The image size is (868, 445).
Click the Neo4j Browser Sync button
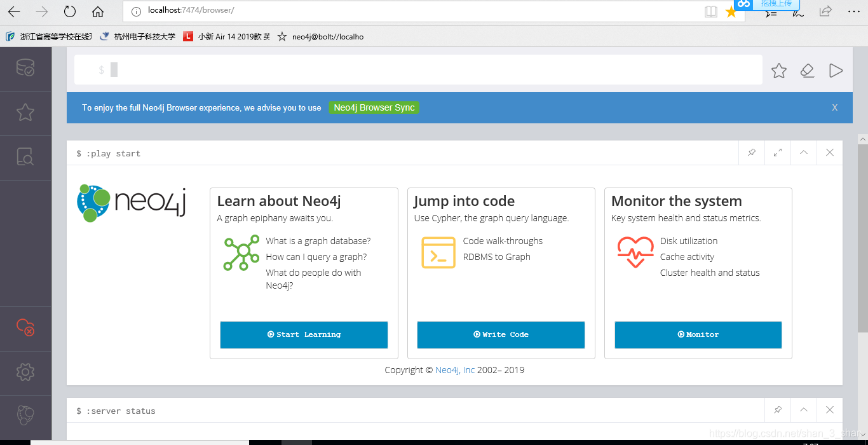point(374,107)
